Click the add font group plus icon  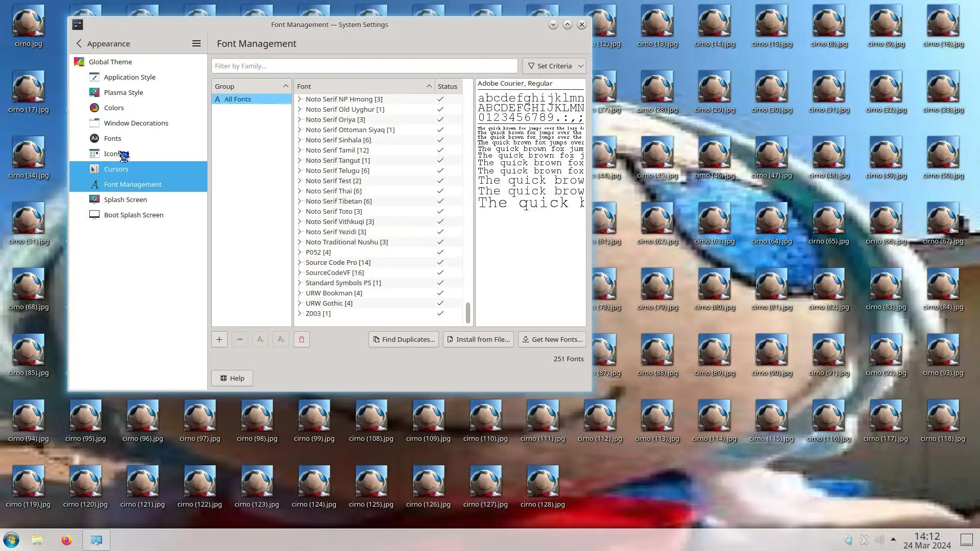click(x=219, y=339)
